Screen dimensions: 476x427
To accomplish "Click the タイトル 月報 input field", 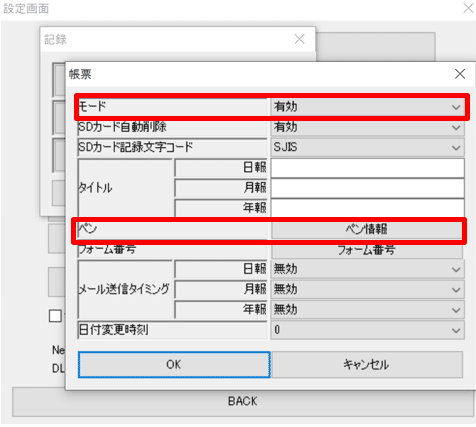I will click(x=367, y=188).
